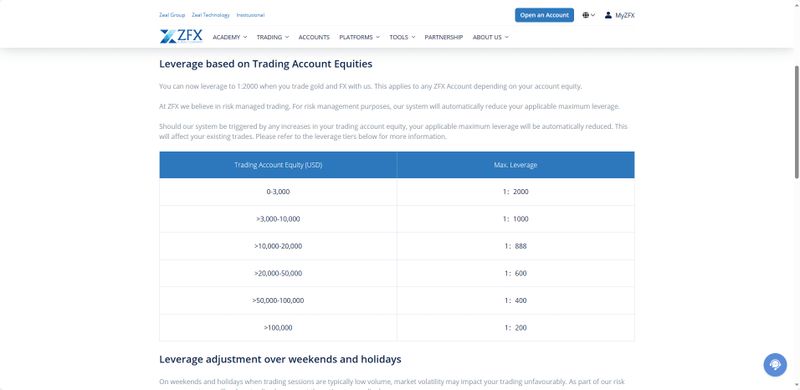Click the '1: 200' leverage cell
The width and height of the screenshot is (800, 390).
(x=515, y=328)
